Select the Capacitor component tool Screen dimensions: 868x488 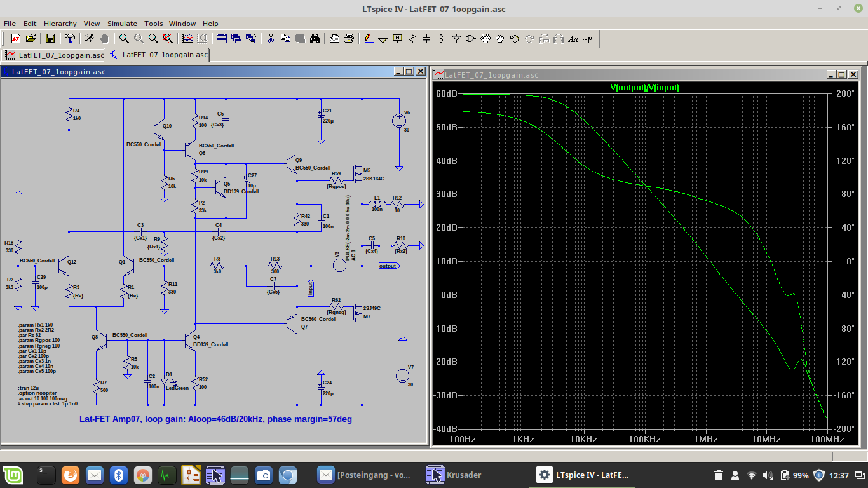[x=427, y=39]
